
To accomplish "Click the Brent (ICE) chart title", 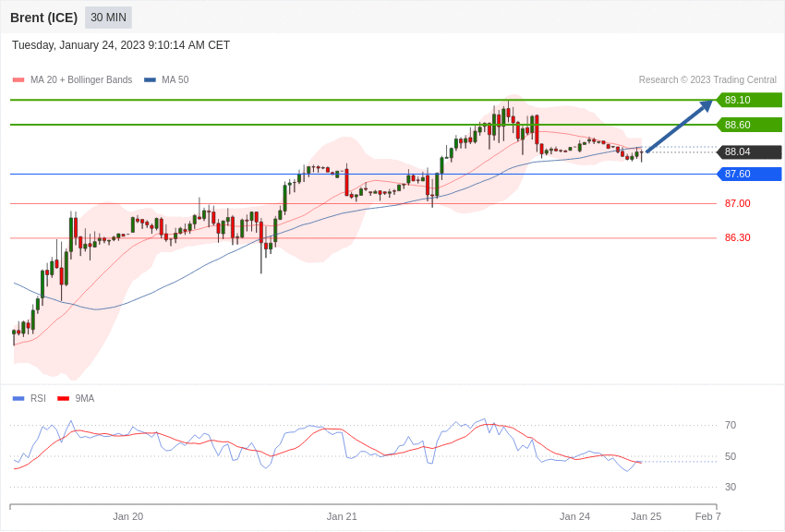I will [x=44, y=18].
